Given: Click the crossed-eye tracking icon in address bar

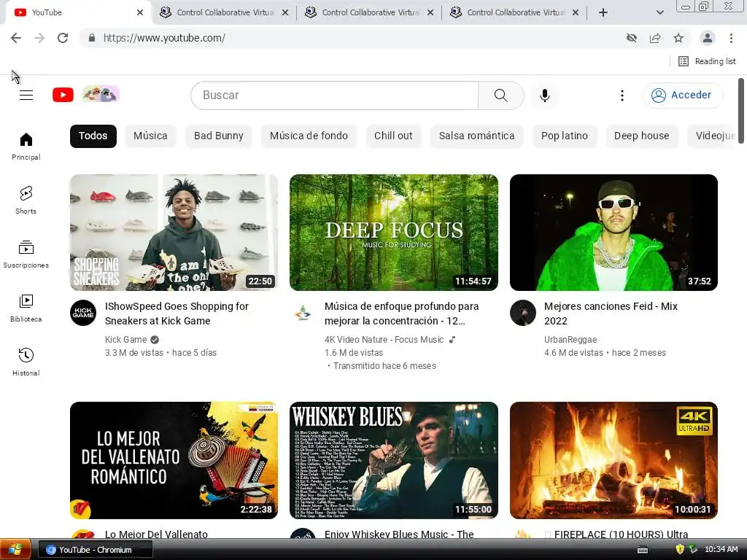Looking at the screenshot, I should click(x=632, y=38).
